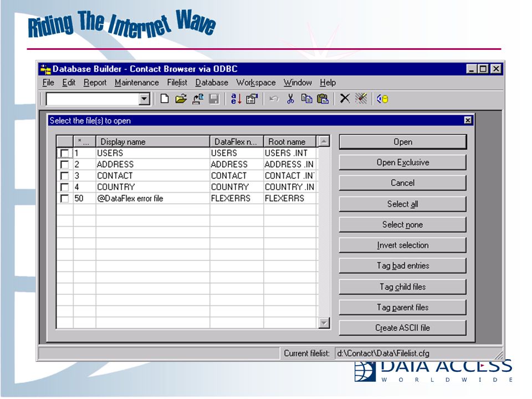Viewport: 532px width, 399px height.
Task: Select the ADDRESS display name cell
Action: point(153,165)
